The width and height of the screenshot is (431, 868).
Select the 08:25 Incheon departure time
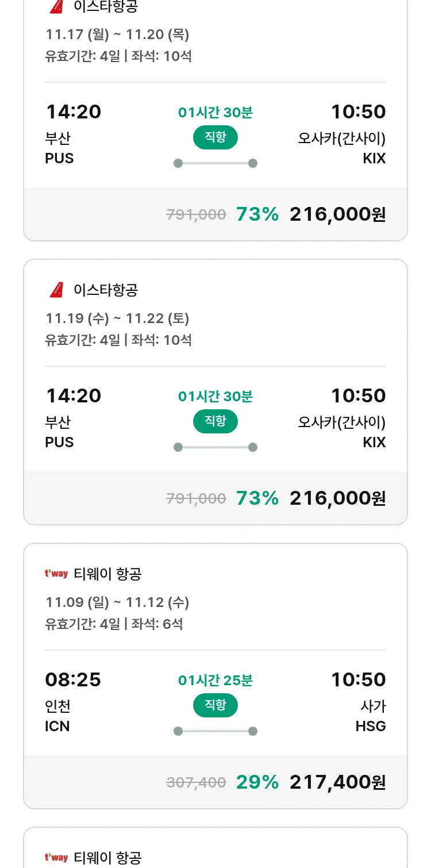[73, 679]
